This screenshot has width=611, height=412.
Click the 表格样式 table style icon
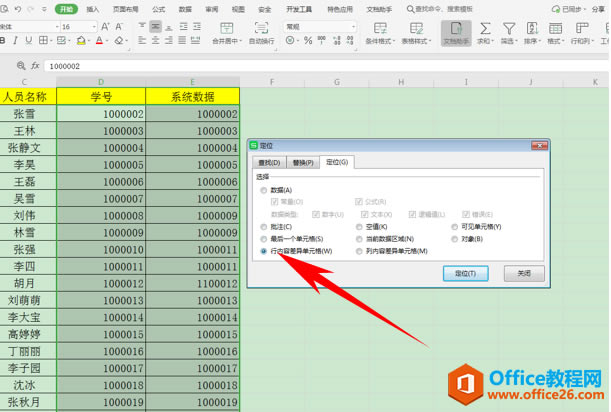[x=418, y=28]
